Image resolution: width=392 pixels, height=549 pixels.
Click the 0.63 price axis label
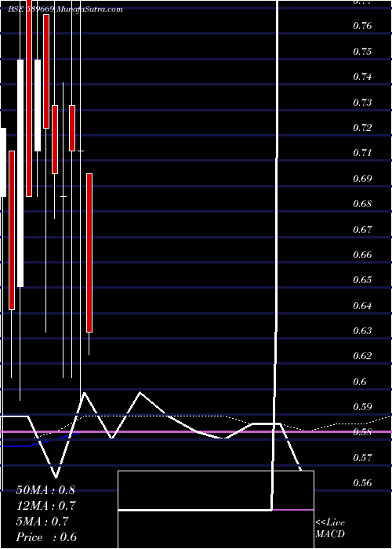362,331
